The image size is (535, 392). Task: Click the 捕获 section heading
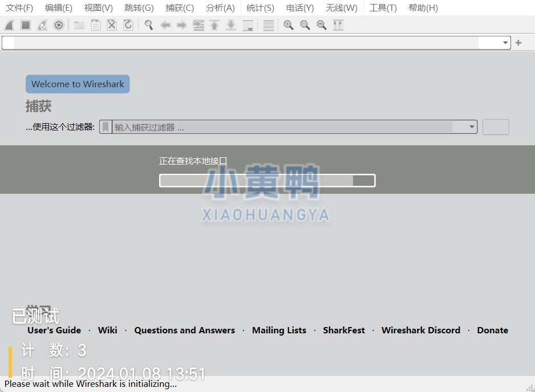point(39,107)
